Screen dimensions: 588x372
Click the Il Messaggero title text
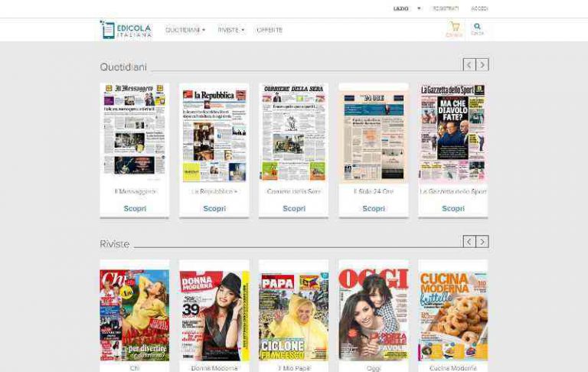click(135, 191)
